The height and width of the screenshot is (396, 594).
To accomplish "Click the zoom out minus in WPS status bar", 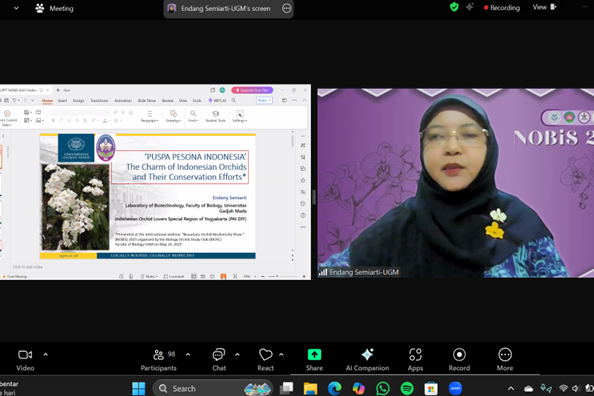I will (263, 277).
